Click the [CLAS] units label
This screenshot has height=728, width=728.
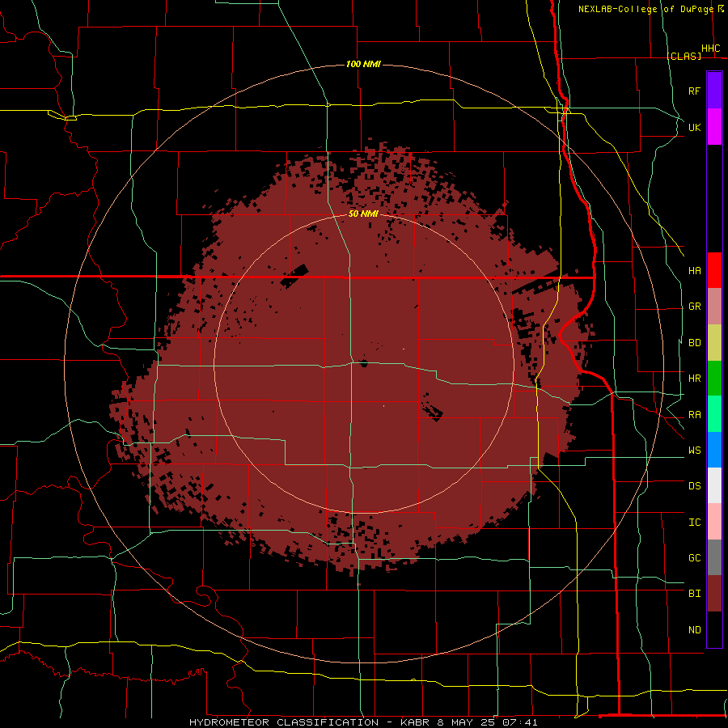684,56
